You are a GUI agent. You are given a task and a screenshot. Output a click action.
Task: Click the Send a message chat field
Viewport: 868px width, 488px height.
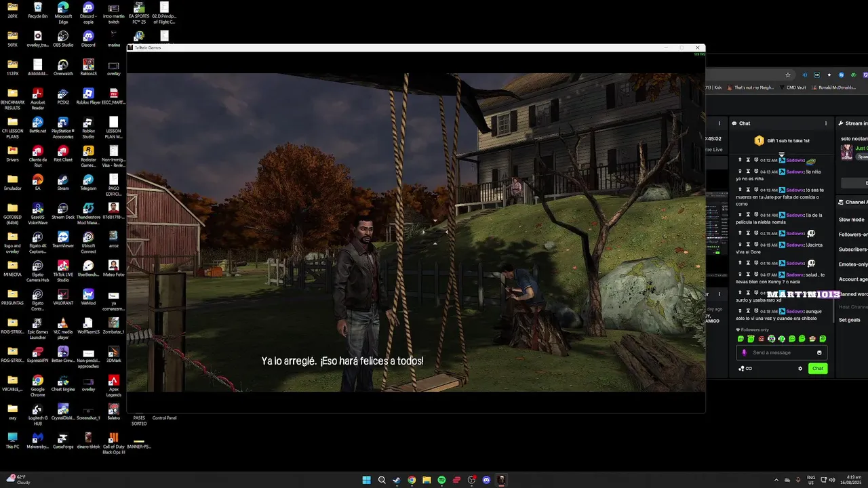point(781,352)
